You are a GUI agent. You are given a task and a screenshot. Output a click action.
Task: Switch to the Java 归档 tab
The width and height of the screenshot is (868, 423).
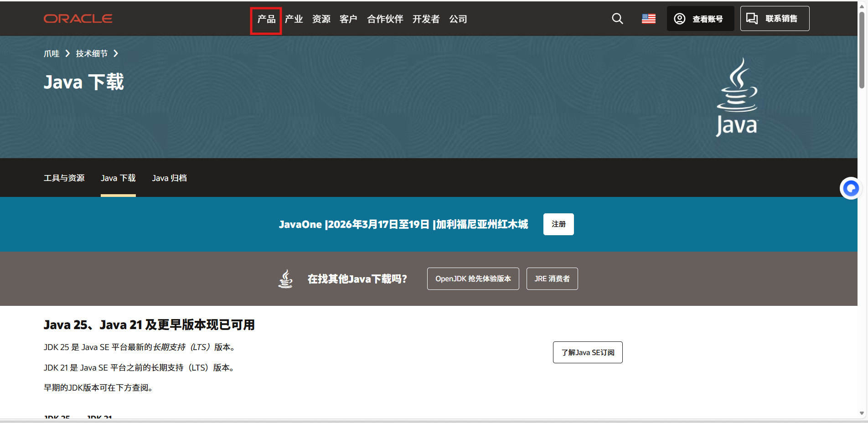coord(169,178)
